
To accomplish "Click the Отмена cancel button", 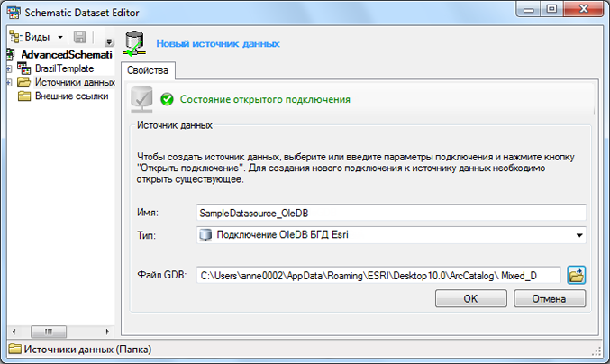I will click(550, 298).
